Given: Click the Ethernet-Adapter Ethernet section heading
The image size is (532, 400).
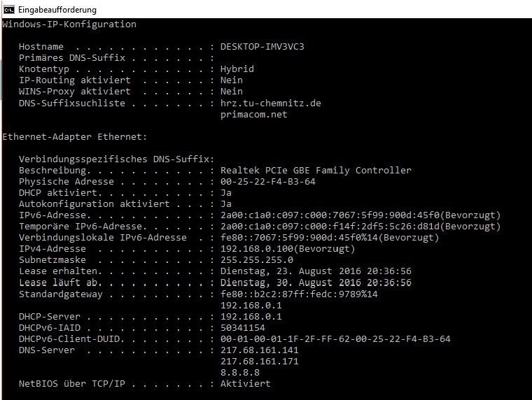Looking at the screenshot, I should point(75,137).
